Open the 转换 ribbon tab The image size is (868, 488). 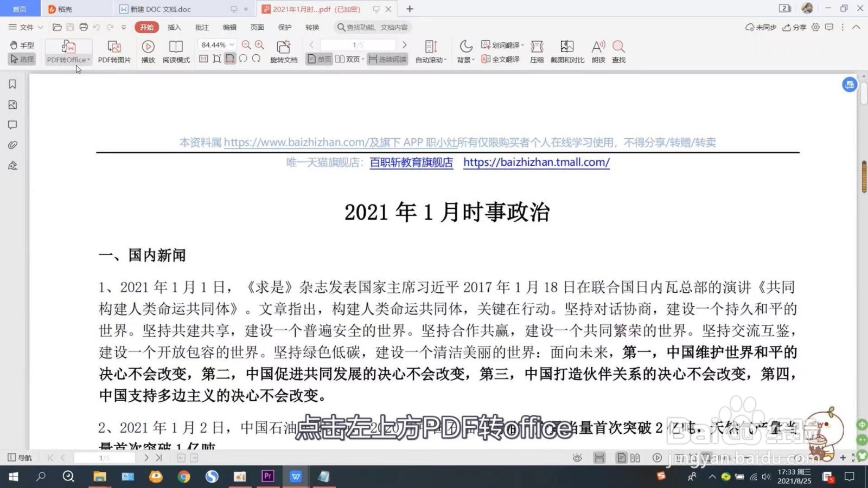pyautogui.click(x=312, y=27)
